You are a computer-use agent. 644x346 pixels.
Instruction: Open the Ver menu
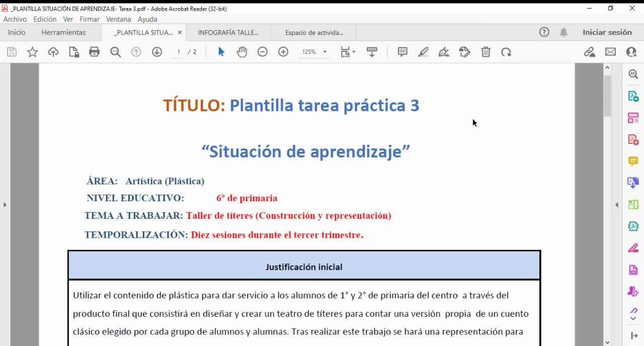pos(68,19)
